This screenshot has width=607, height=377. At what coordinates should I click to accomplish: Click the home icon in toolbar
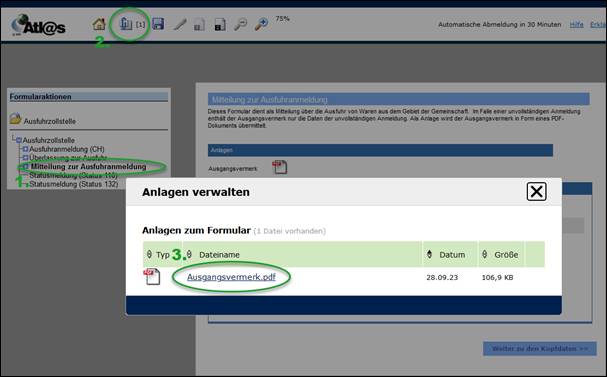(99, 24)
